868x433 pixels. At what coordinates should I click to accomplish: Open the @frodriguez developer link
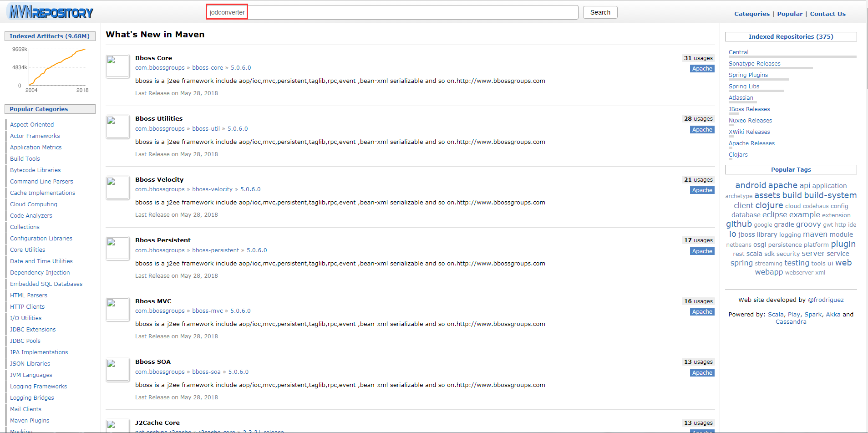coord(826,300)
